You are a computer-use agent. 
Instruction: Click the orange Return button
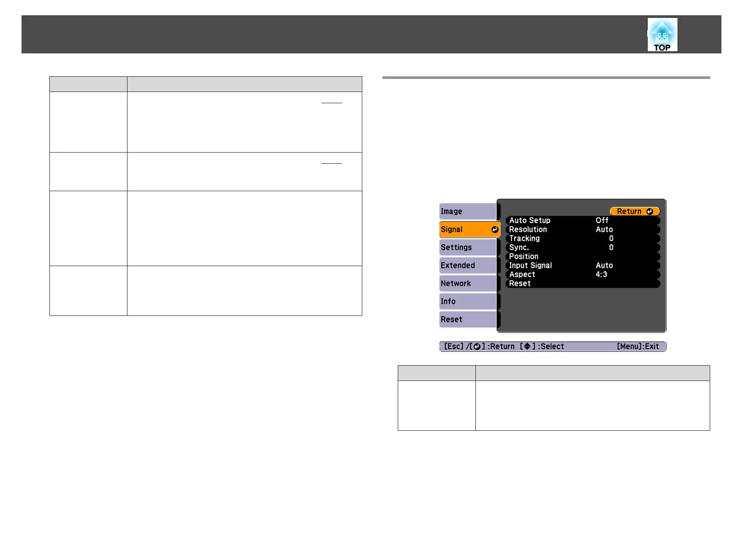pyautogui.click(x=635, y=211)
